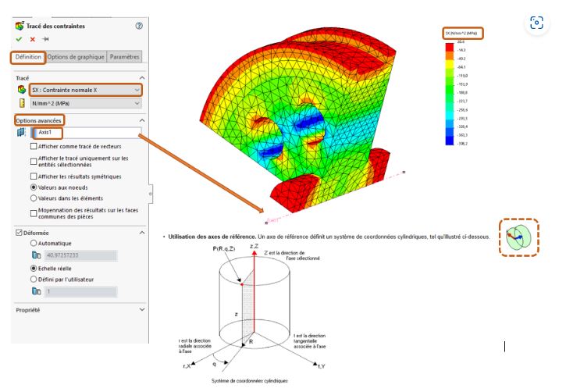Enable tracé uniquement sur les entités sélectionnées
The width and height of the screenshot is (566, 392).
[x=34, y=162]
